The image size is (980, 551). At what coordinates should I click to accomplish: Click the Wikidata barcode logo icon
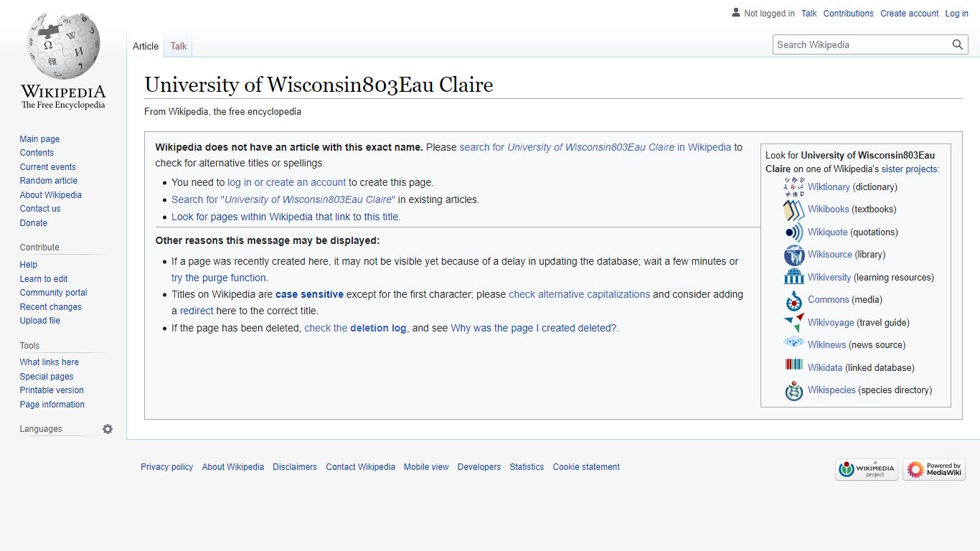pyautogui.click(x=794, y=365)
